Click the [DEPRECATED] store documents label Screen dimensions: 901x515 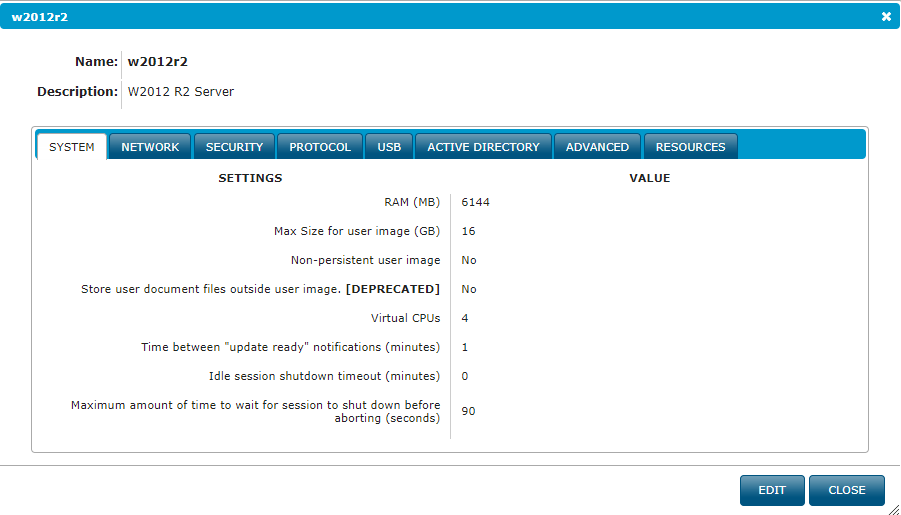(260, 289)
